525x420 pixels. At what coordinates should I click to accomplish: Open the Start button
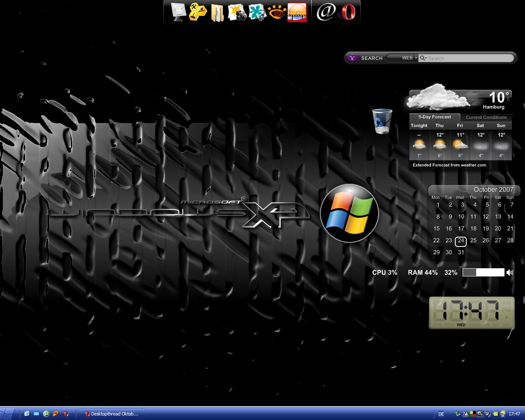click(8, 413)
